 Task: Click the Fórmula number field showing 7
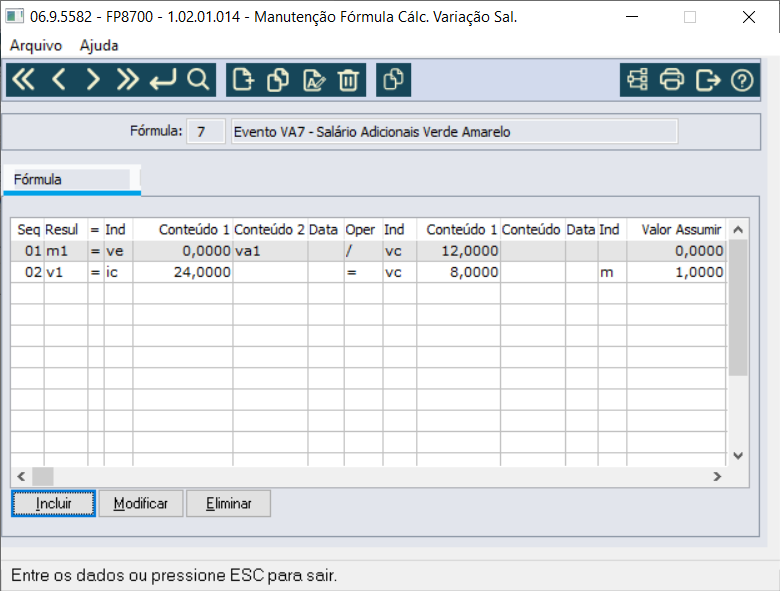206,132
